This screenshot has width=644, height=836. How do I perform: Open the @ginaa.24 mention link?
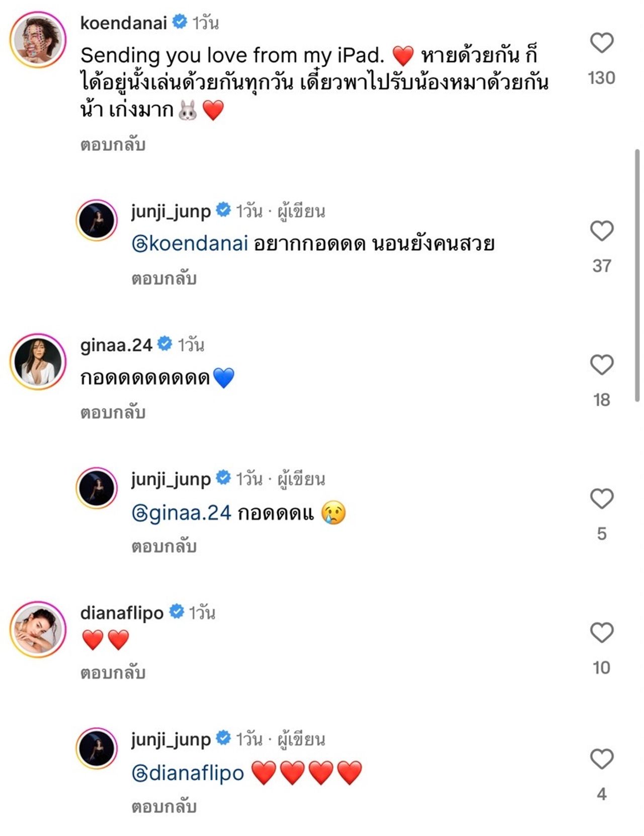click(x=181, y=513)
